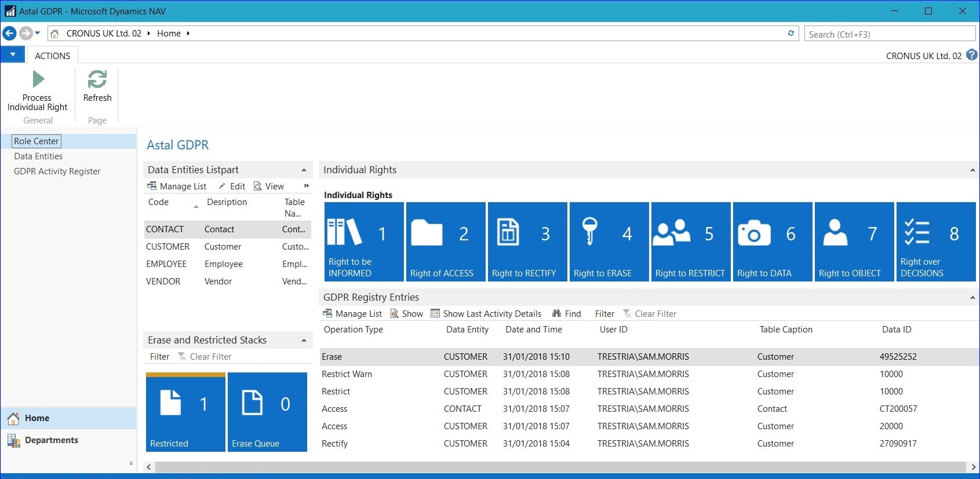The height and width of the screenshot is (479, 980).
Task: Open navigation history dropdown arrow
Action: click(x=38, y=33)
